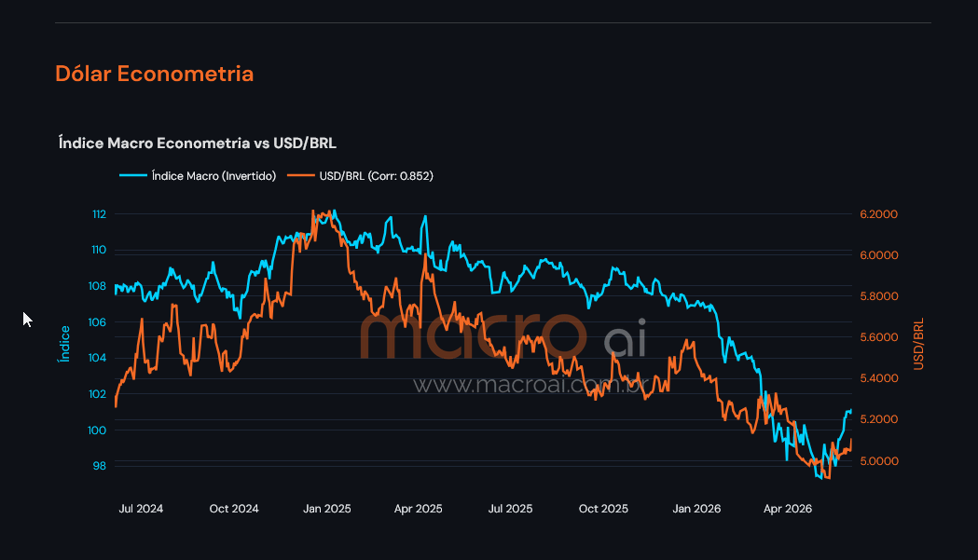Click the 5.6000 right axis value
Screen dimensions: 978x560
click(879, 337)
